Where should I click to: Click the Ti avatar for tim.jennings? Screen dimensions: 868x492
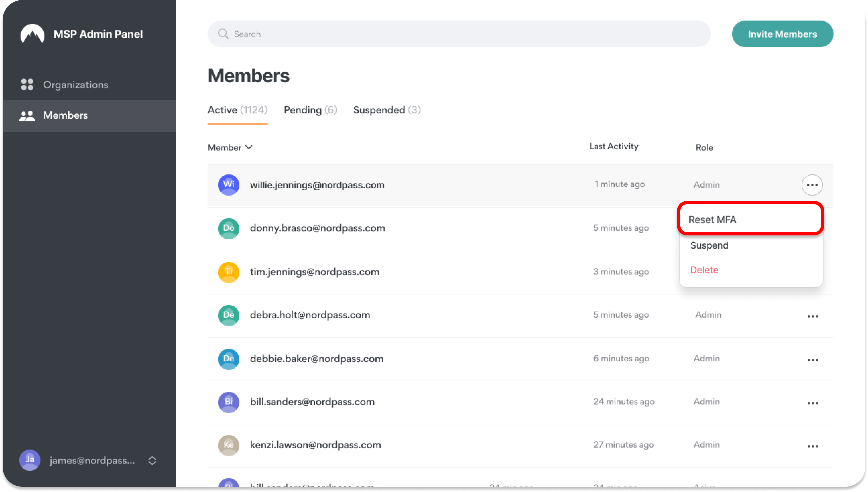click(229, 272)
